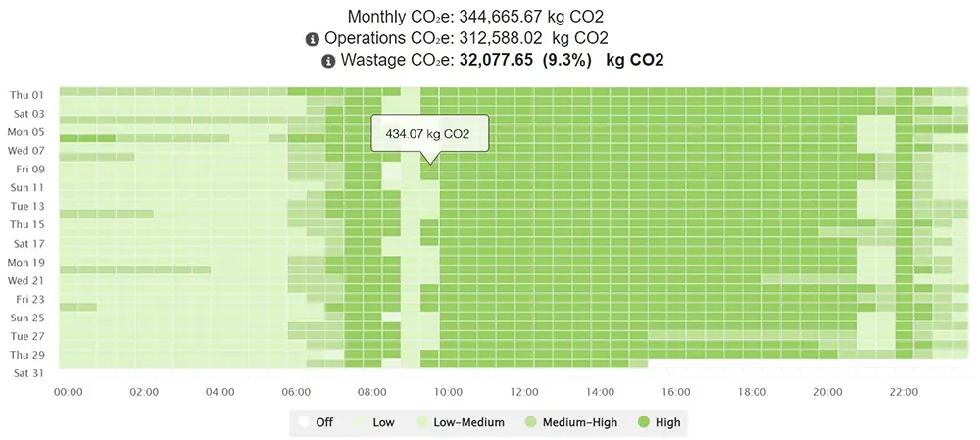Click the Wed 21 day label
This screenshot has width=980, height=440.
click(x=26, y=280)
